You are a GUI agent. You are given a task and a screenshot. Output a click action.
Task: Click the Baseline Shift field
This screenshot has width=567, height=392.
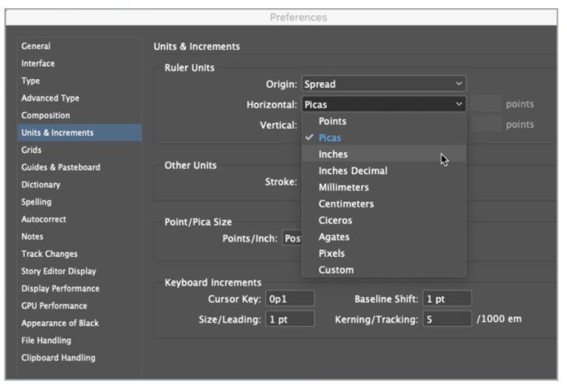[x=447, y=300]
